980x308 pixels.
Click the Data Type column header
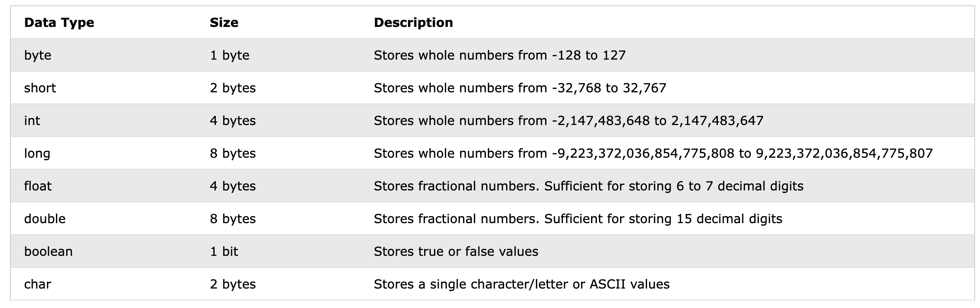pyautogui.click(x=59, y=22)
